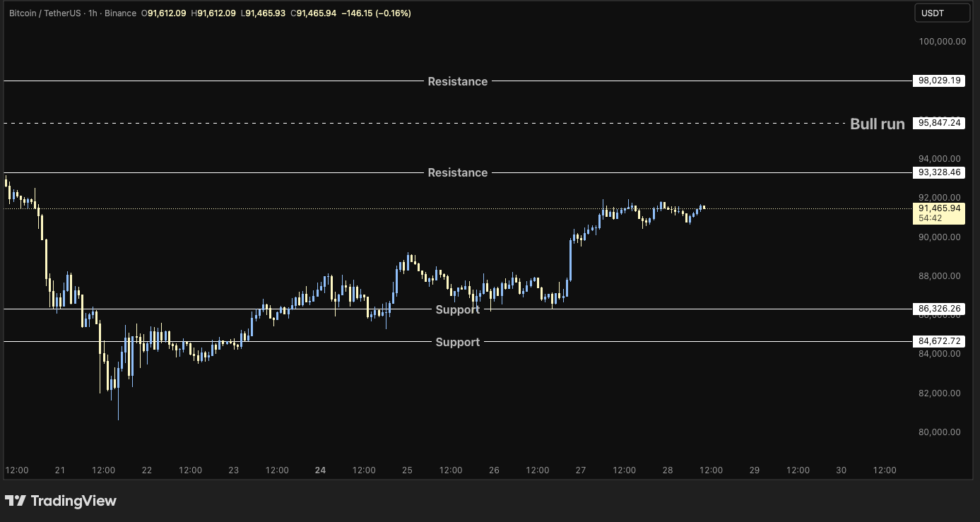
Task: Click the TradingView logo
Action: click(61, 501)
